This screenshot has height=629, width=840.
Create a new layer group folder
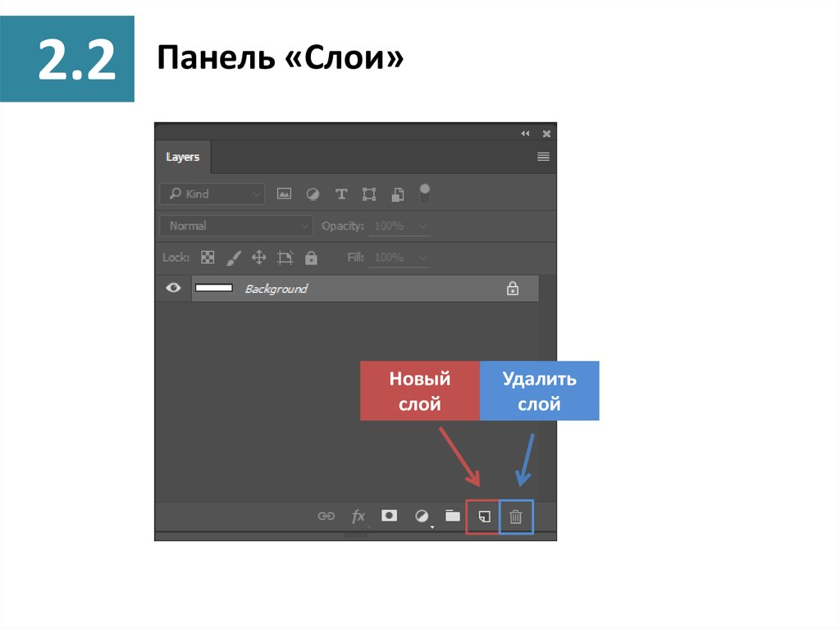click(x=453, y=515)
